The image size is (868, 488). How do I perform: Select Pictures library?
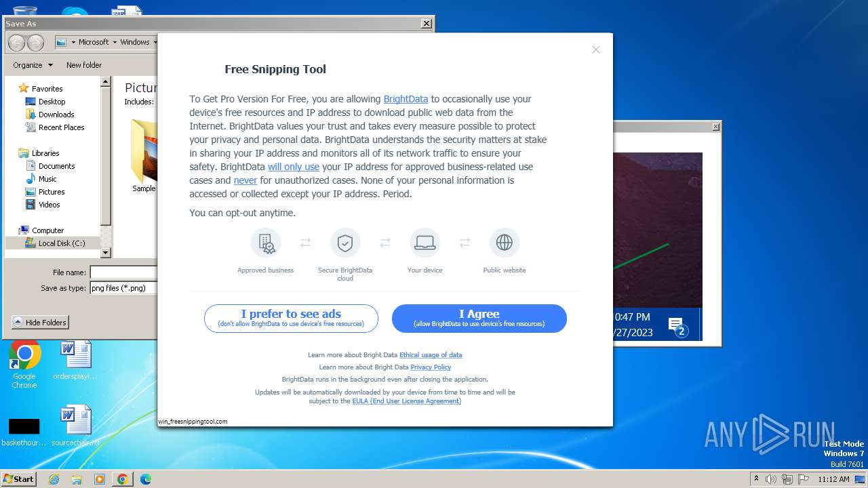[x=45, y=192]
